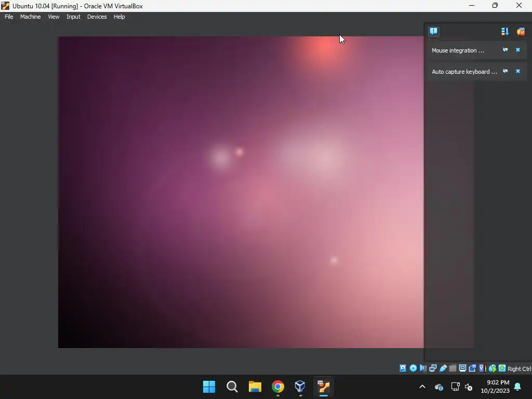
Task: Click the USB devices status icon
Action: click(443, 368)
